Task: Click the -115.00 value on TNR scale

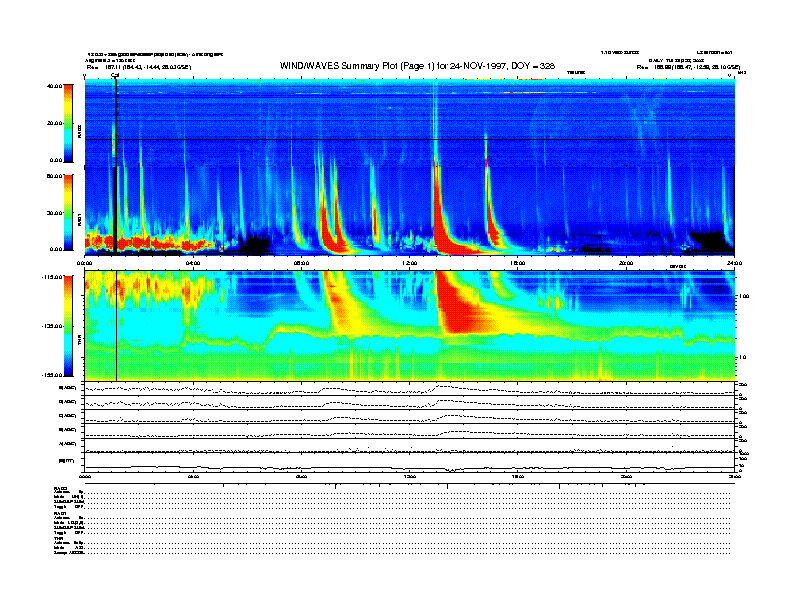Action: tap(52, 277)
